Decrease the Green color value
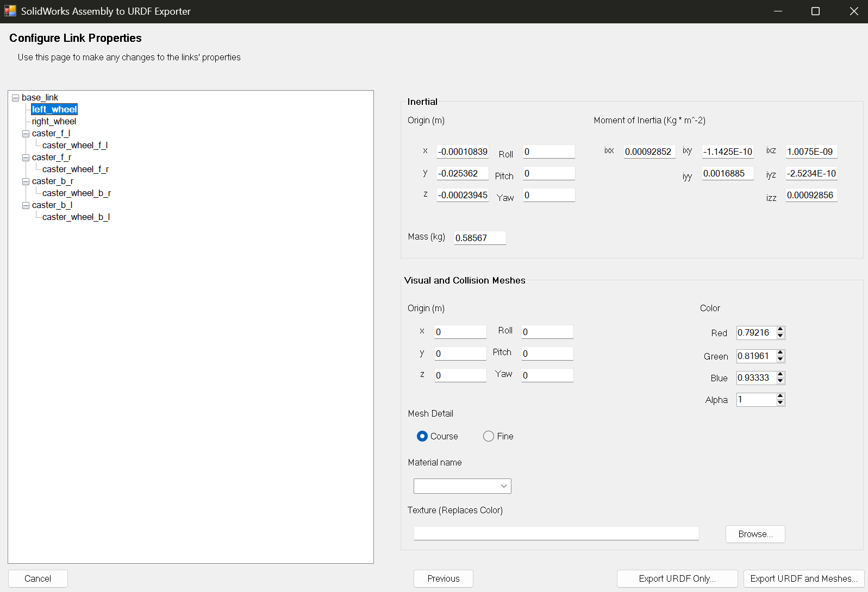 (x=780, y=359)
